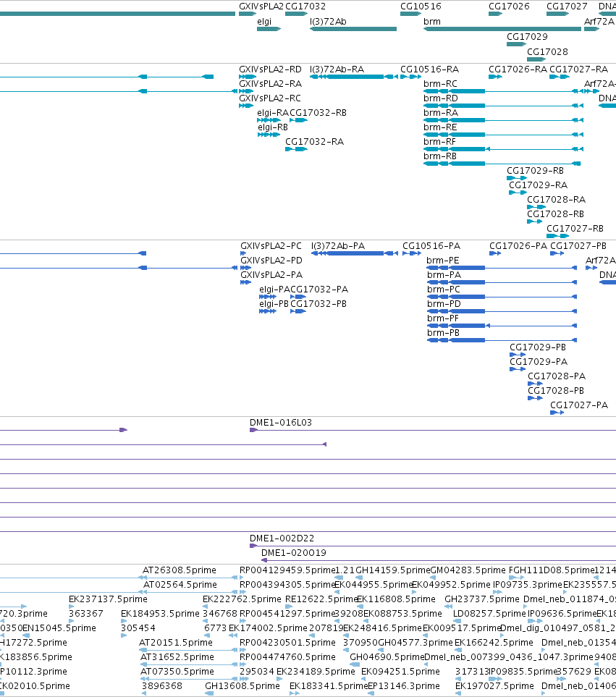Click the brm-PE protein label

pyautogui.click(x=443, y=261)
